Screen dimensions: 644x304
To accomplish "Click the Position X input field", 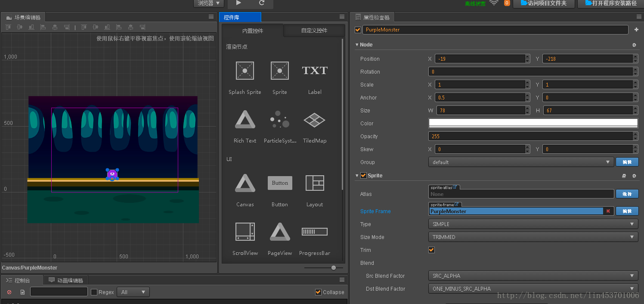I will pyautogui.click(x=480, y=59).
